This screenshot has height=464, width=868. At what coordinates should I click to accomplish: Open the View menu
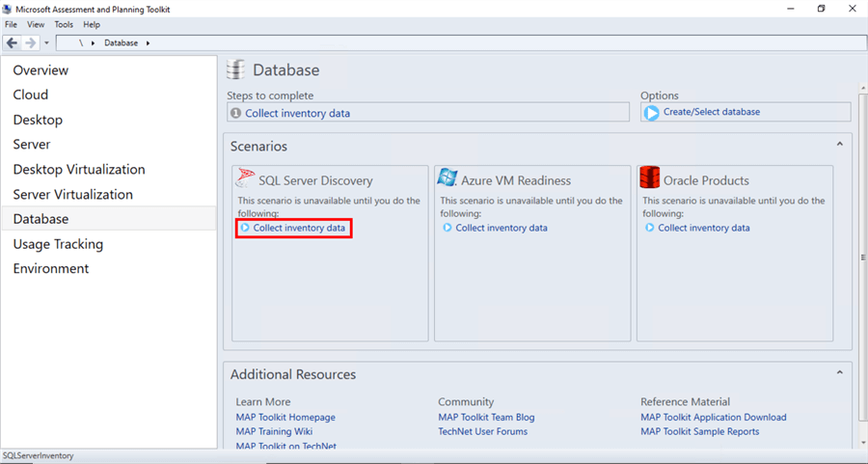(36, 24)
